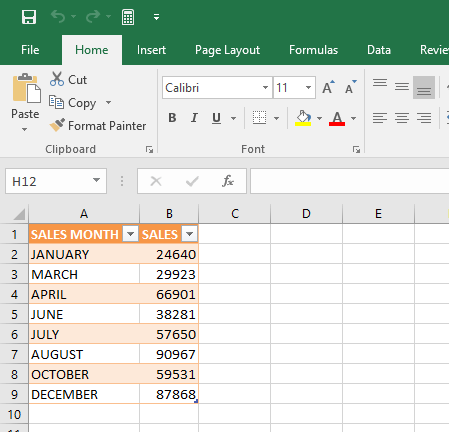
Task: Select the Format Painter brush
Action: click(57, 125)
